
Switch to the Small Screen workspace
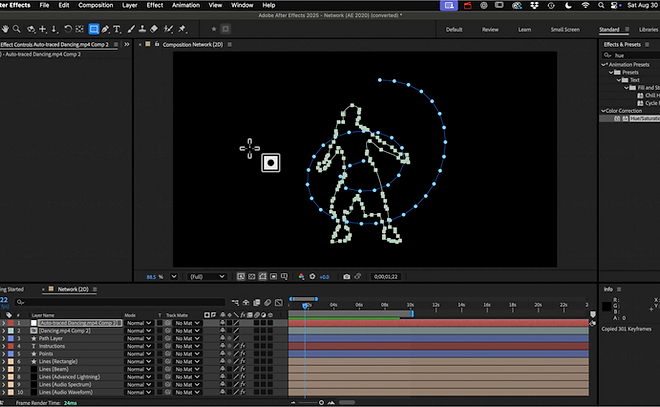pyautogui.click(x=564, y=29)
